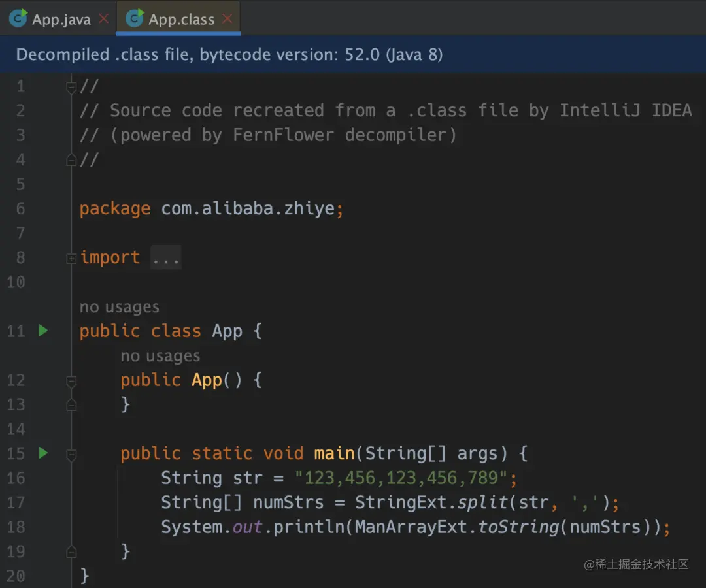Click the collapsed import ellipsis placeholder
The width and height of the screenshot is (706, 588).
pos(165,258)
